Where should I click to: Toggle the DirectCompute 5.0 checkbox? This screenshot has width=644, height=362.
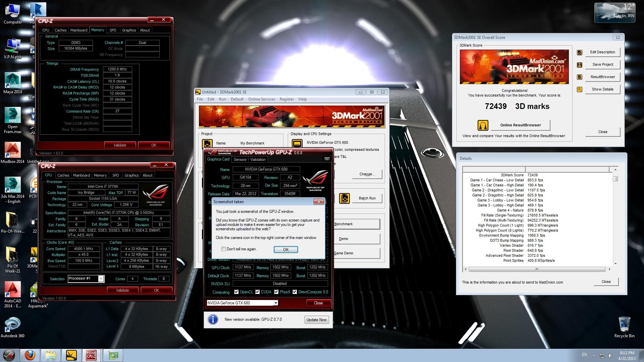tap(294, 292)
